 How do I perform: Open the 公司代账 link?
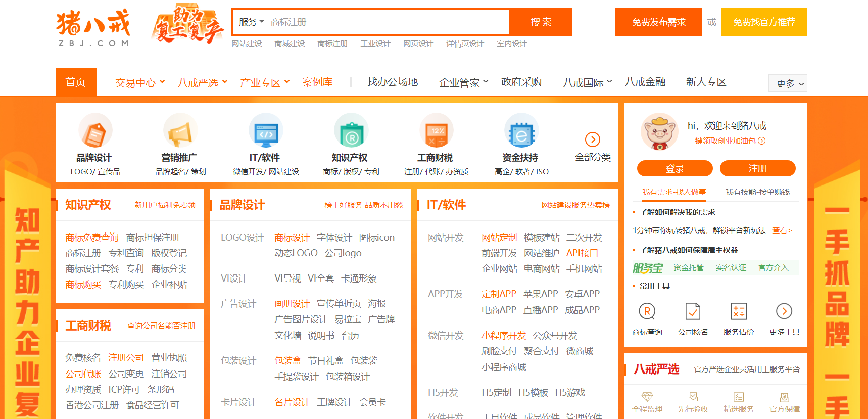point(83,374)
